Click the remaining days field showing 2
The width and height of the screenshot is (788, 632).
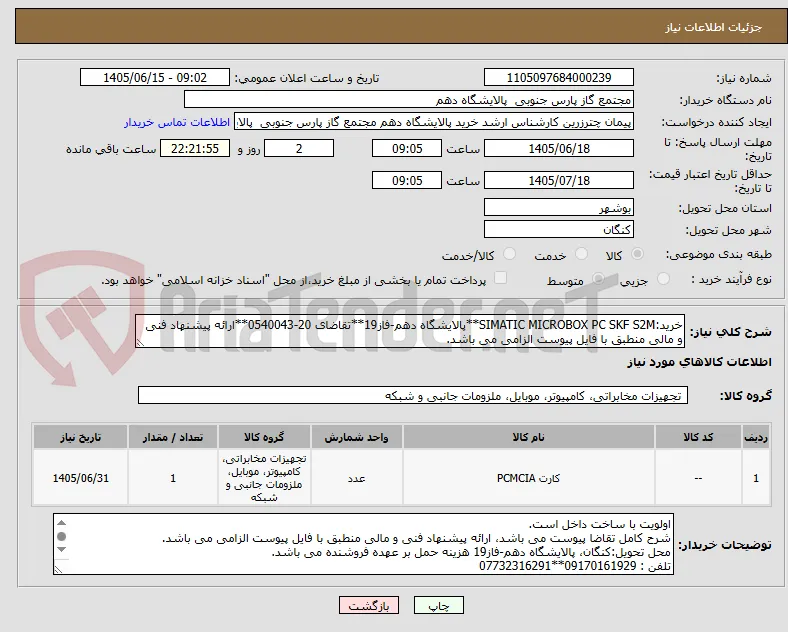[x=299, y=149]
